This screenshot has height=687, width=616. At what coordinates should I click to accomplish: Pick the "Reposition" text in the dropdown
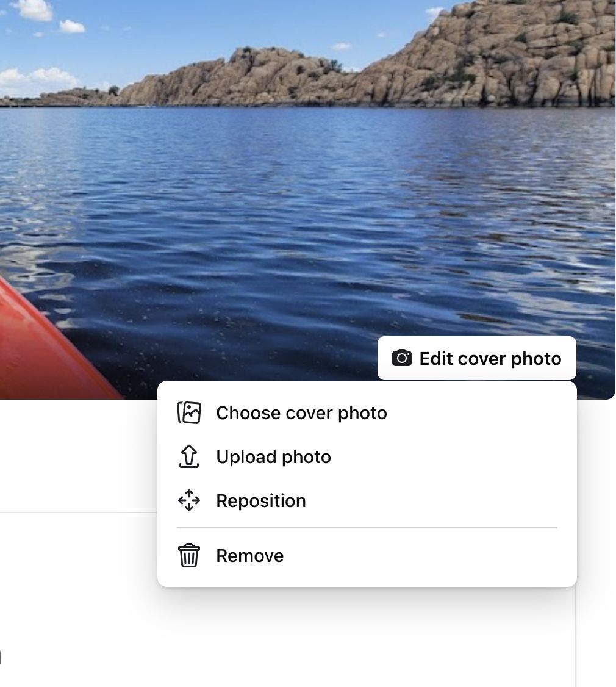point(261,501)
